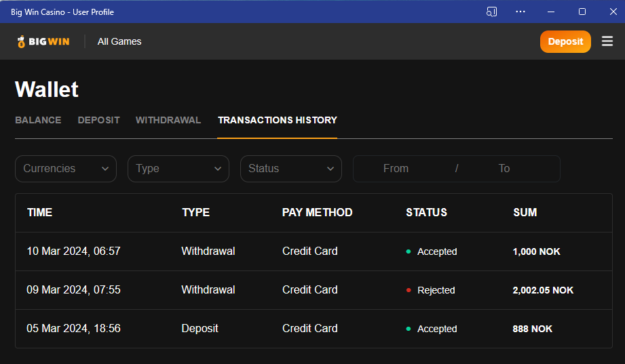Go to the Deposit tab
625x364 pixels.
98,120
